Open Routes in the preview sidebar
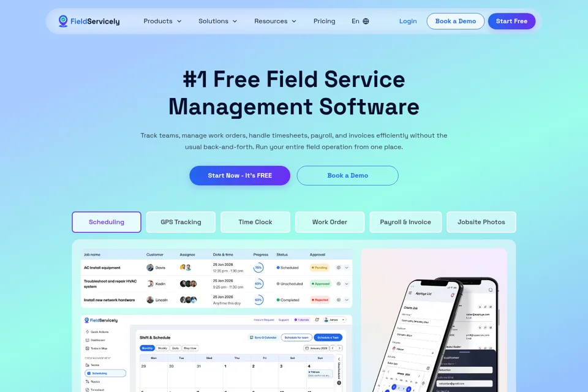 coord(92,382)
